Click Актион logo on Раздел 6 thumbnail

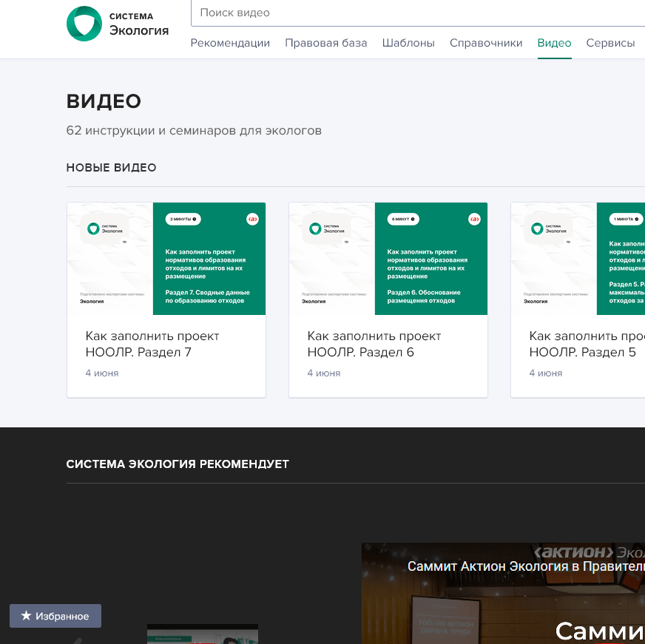click(x=474, y=219)
